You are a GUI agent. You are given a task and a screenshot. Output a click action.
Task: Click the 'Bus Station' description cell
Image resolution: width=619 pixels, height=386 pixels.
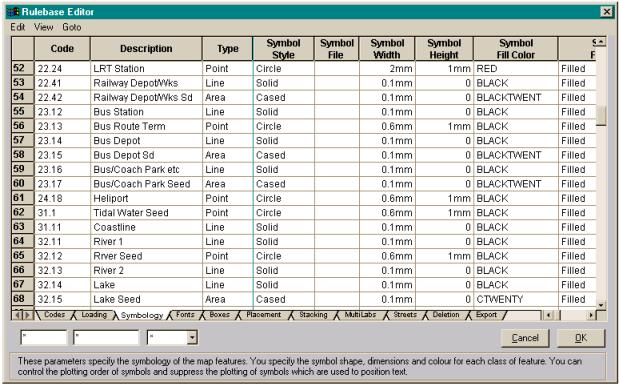pyautogui.click(x=146, y=112)
